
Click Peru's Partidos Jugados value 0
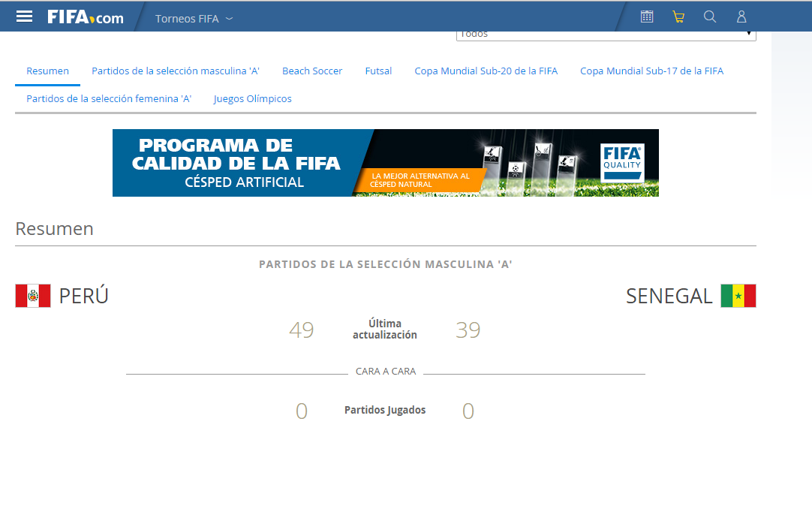pos(302,411)
